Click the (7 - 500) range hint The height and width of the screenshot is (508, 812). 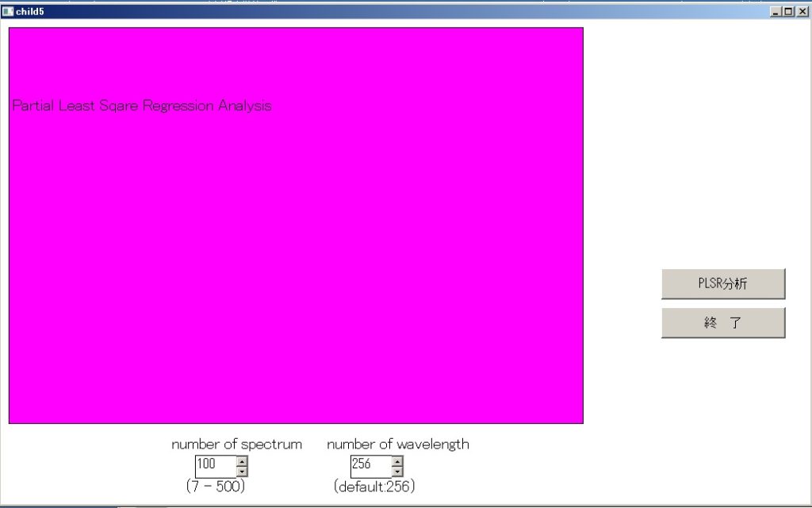[x=216, y=486]
